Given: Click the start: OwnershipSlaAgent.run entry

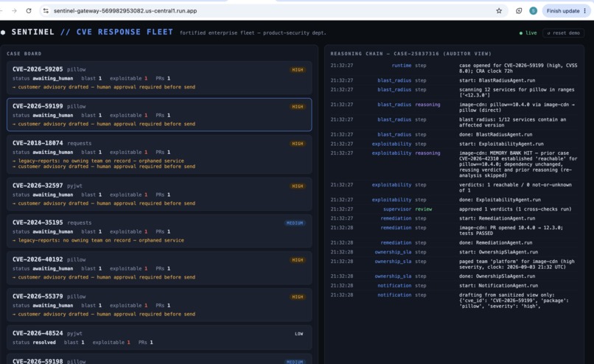Looking at the screenshot, I should click(454, 252).
